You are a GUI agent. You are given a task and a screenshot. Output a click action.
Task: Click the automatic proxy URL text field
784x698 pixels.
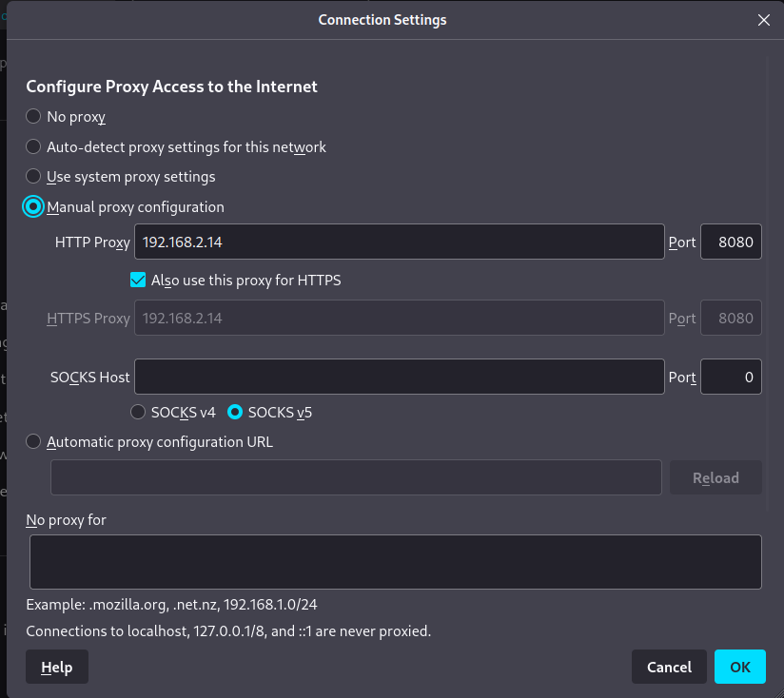click(356, 477)
